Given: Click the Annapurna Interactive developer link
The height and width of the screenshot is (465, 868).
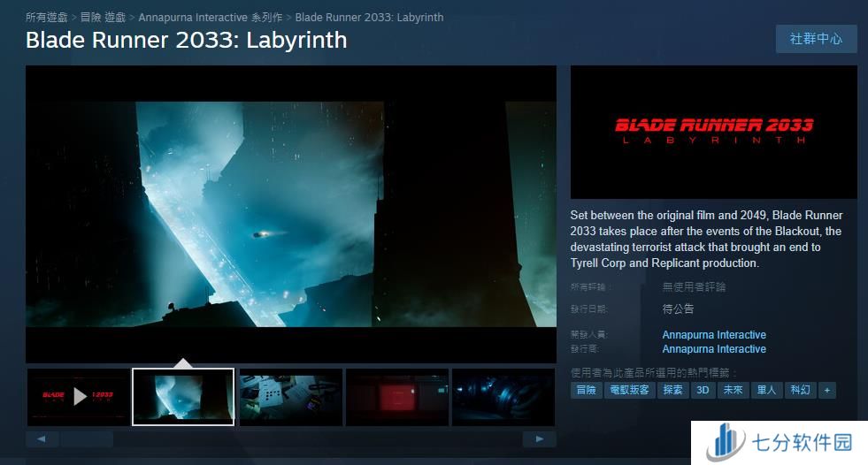Looking at the screenshot, I should tap(714, 335).
